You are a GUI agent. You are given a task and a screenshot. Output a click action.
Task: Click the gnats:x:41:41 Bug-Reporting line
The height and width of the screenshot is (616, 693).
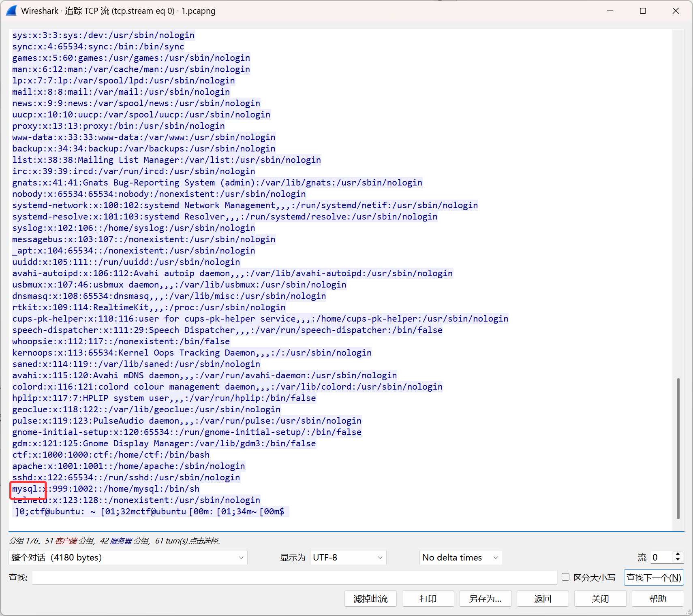(217, 183)
